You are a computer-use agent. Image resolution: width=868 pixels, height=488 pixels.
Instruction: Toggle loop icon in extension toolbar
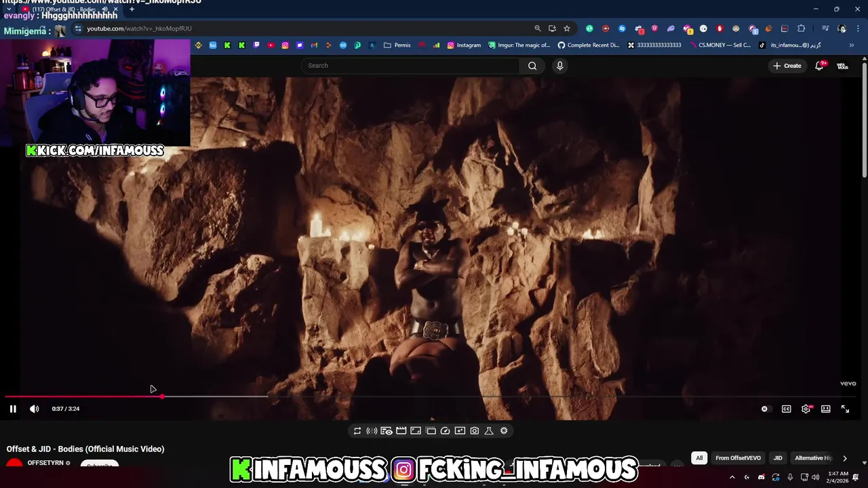point(357,430)
